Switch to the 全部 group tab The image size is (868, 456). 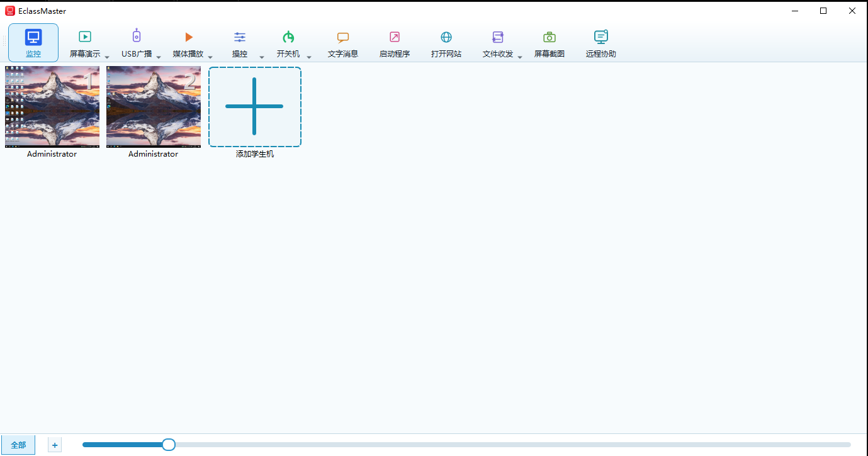click(18, 445)
